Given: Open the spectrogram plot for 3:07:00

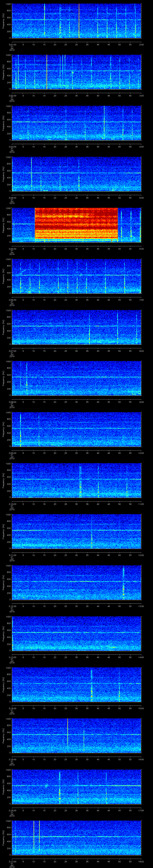Looking at the screenshot, I should 77,327.
